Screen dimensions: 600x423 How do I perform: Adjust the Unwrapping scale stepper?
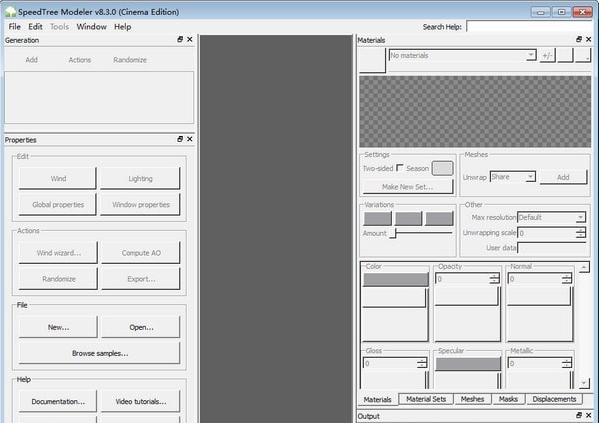[580, 233]
